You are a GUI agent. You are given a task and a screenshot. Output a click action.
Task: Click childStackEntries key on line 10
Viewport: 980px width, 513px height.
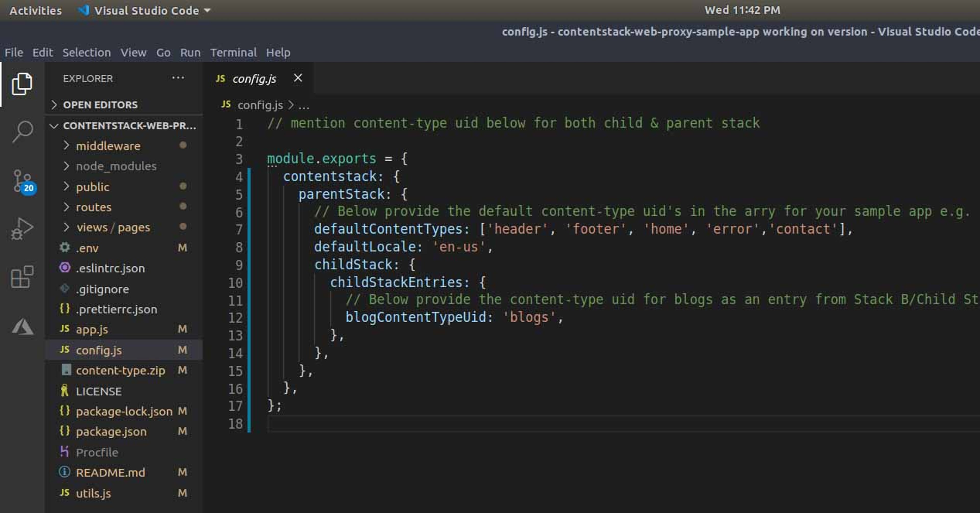pyautogui.click(x=396, y=282)
